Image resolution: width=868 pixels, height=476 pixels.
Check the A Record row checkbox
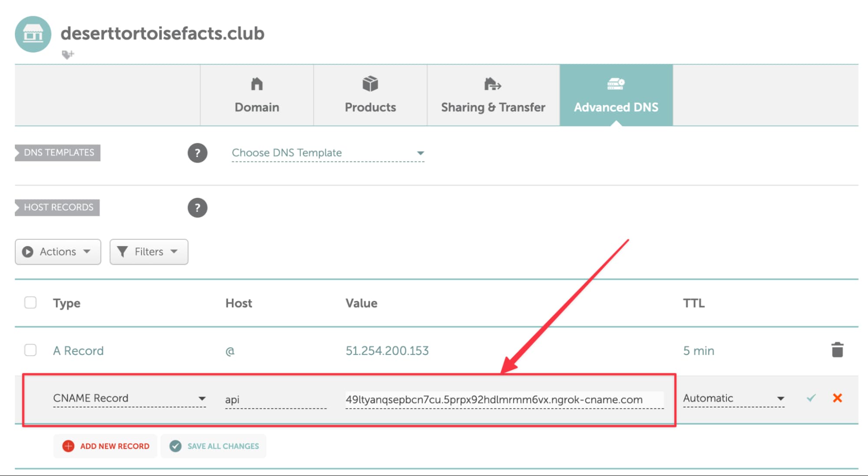pos(30,350)
